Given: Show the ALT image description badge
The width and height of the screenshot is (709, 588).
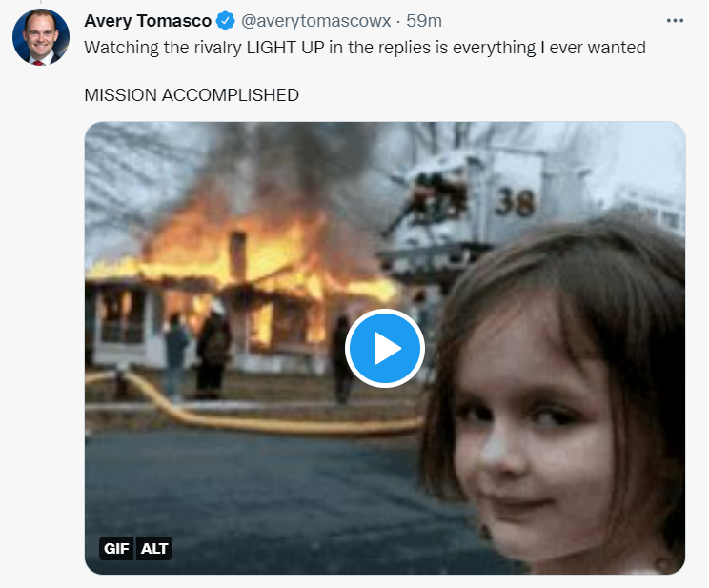Looking at the screenshot, I should pyautogui.click(x=155, y=548).
